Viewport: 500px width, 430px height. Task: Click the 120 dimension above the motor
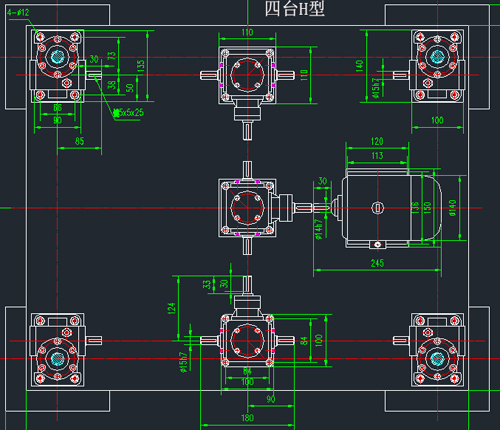point(377,141)
